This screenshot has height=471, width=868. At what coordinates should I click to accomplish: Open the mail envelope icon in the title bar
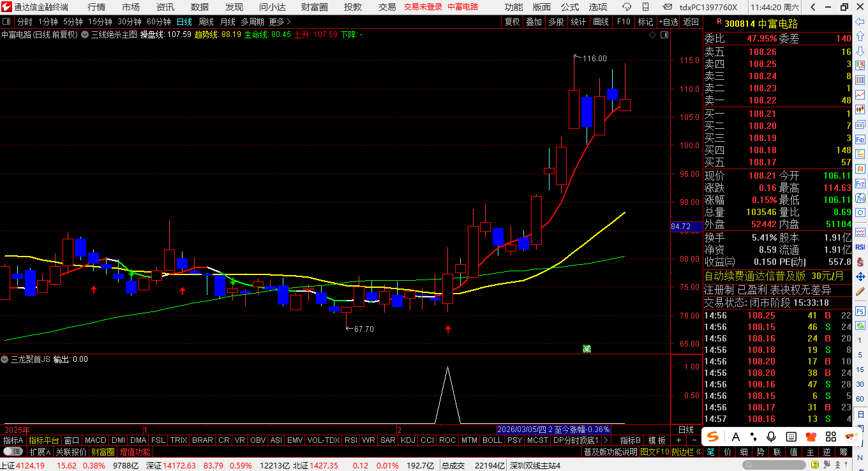pyautogui.click(x=667, y=7)
